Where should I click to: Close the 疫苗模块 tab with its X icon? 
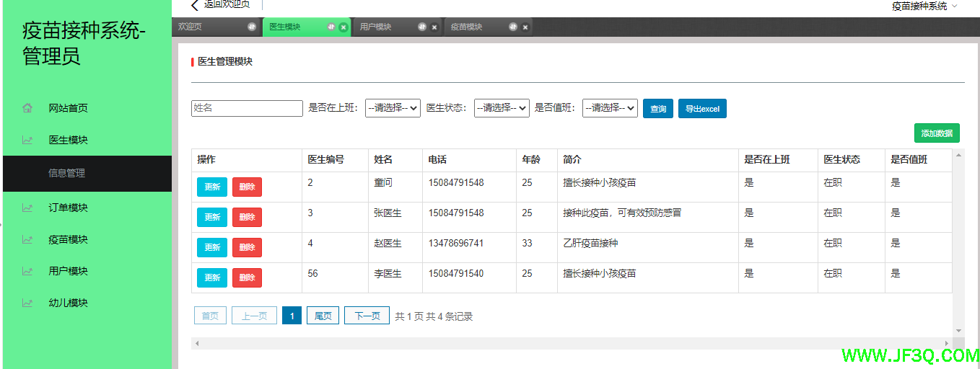click(x=525, y=27)
